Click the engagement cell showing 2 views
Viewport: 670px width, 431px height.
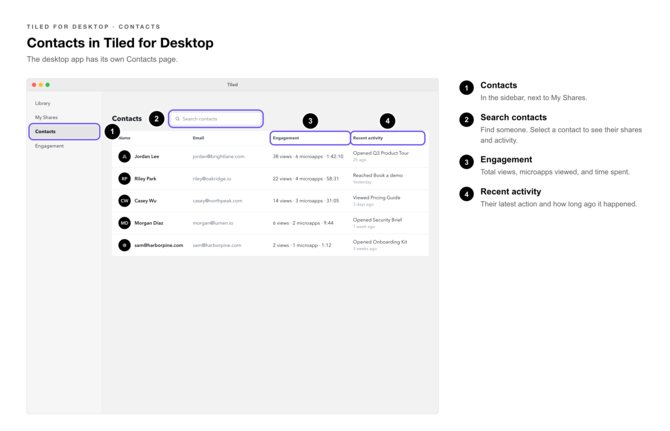(x=302, y=245)
